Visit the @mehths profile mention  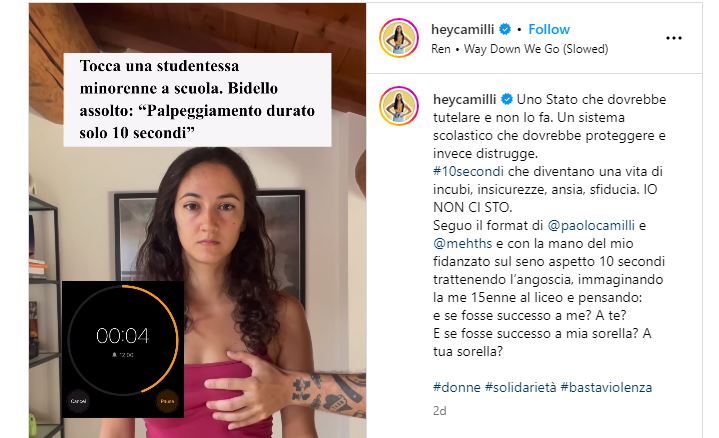462,244
